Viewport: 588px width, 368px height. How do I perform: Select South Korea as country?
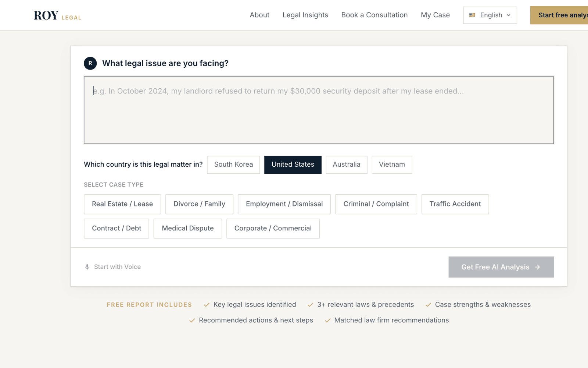pos(233,164)
